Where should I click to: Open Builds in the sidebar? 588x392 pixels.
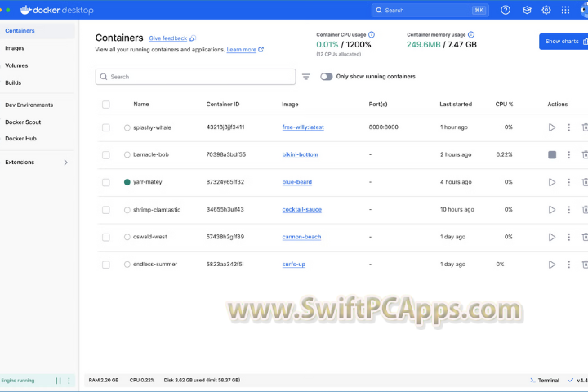tap(13, 82)
